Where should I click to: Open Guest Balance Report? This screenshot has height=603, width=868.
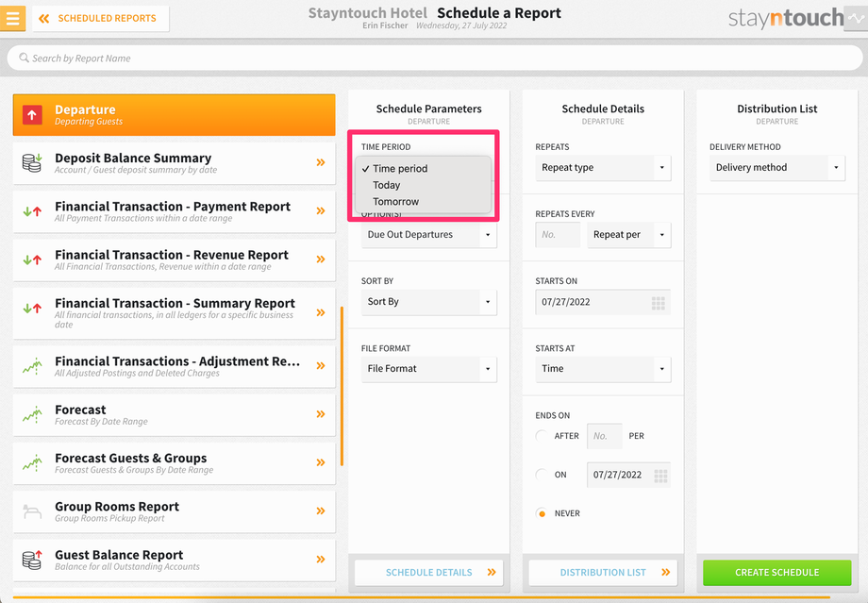(174, 560)
